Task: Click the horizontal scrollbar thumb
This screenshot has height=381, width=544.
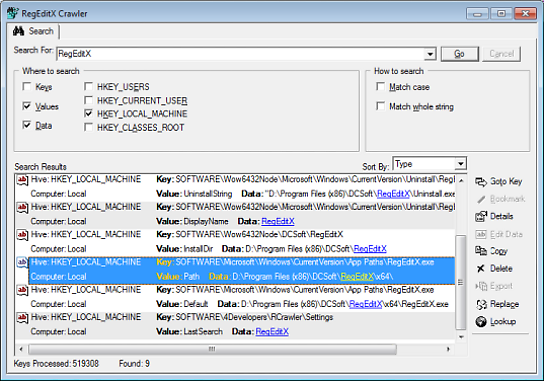Action: tap(212, 349)
